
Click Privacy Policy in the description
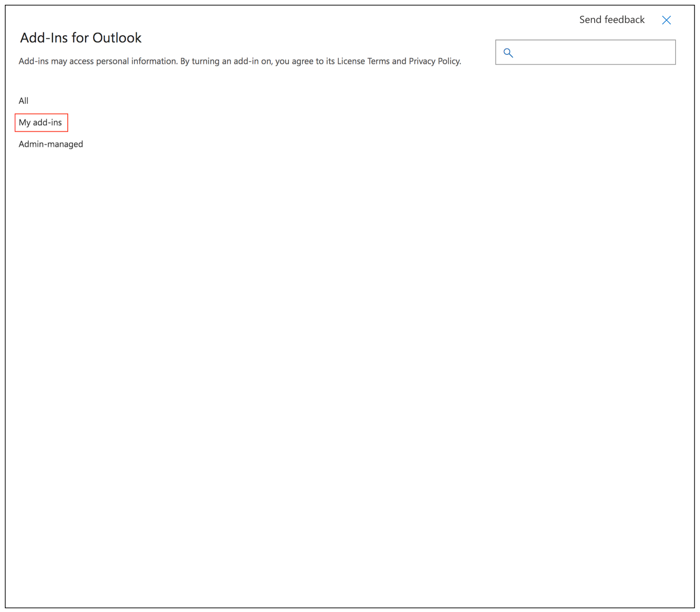(434, 61)
